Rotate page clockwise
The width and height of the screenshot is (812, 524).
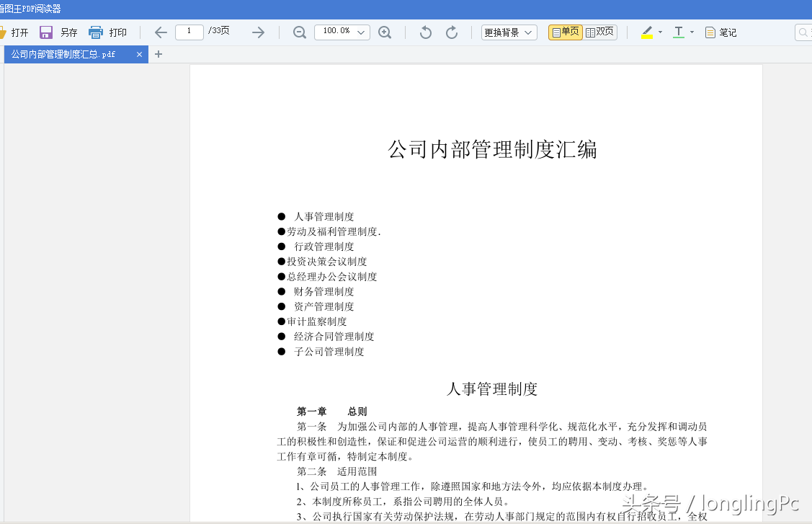pos(452,32)
